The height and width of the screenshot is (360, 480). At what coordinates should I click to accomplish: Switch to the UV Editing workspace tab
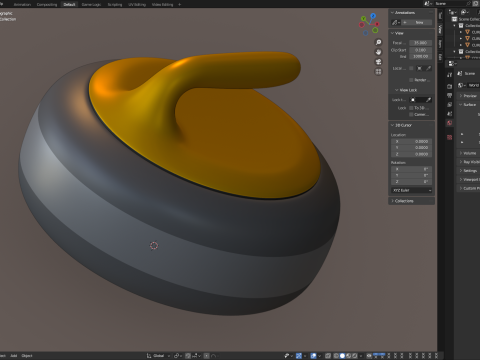137,4
